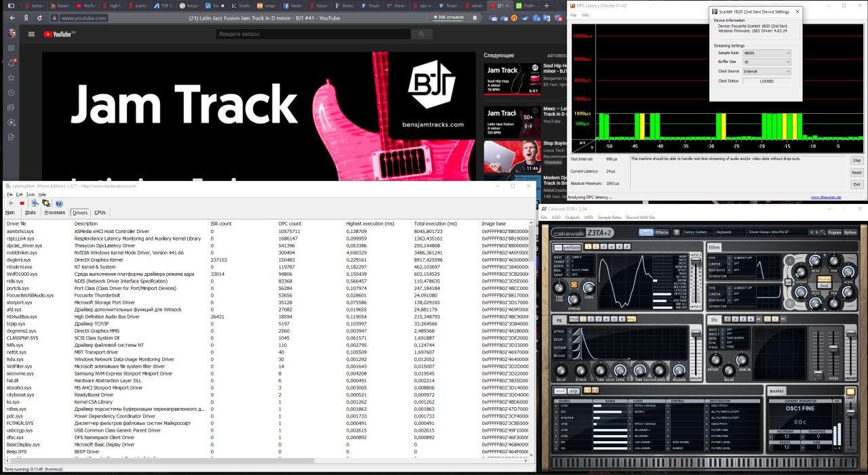Adjust oscillator FINE TUNE knob
Screen dimensions: 868x475
click(560, 288)
